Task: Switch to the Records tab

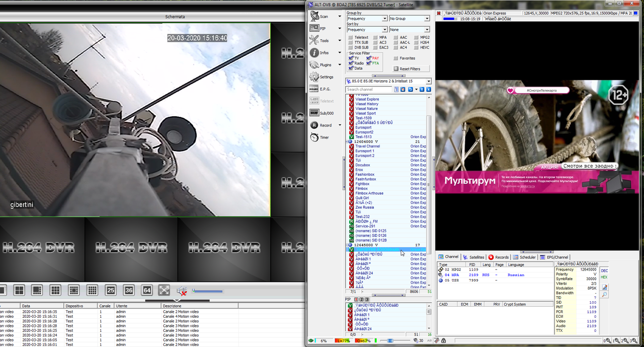Action: pos(499,257)
